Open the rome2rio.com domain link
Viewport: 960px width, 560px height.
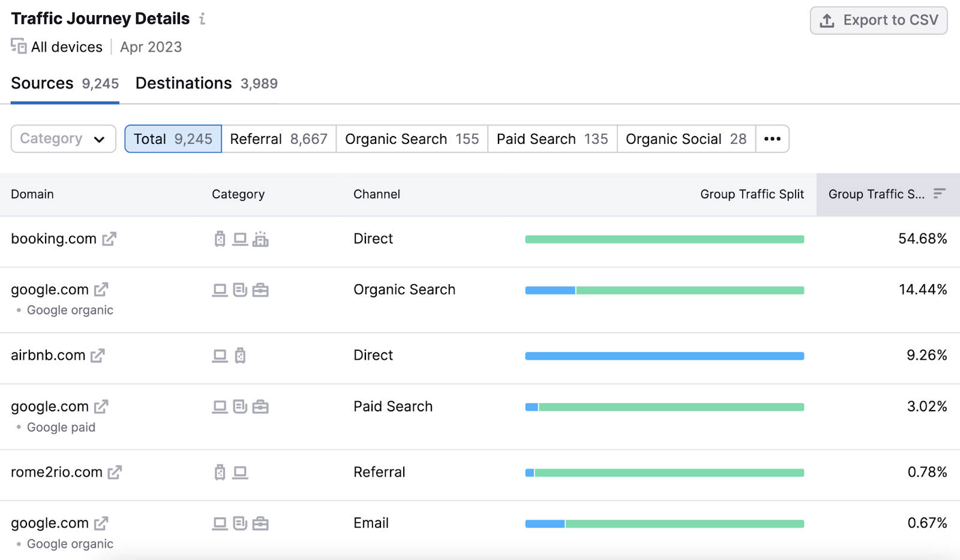56,472
